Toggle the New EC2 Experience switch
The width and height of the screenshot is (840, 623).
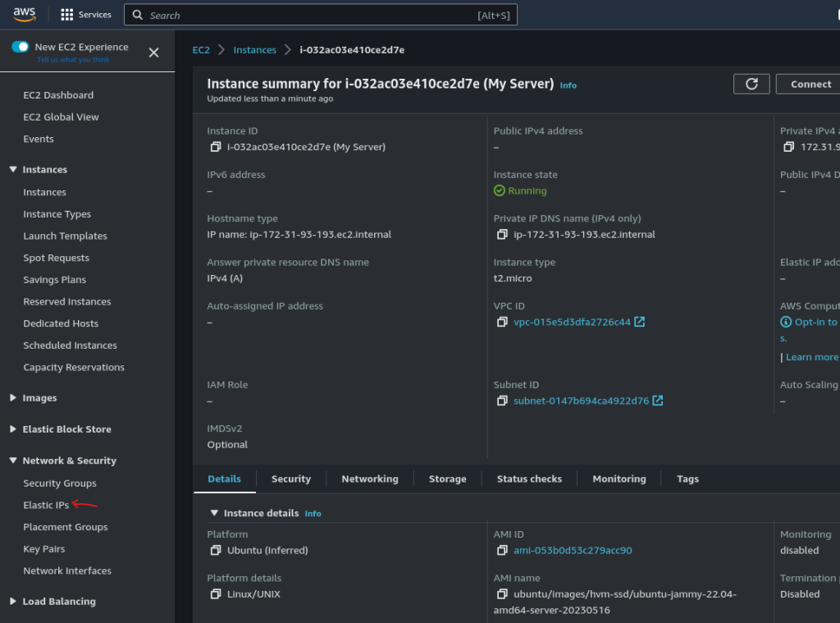[21, 47]
